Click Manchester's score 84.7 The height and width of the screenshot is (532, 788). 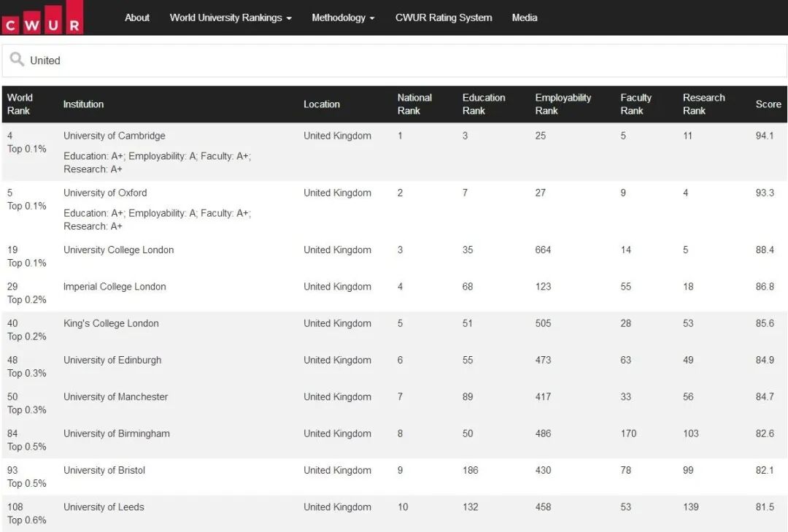click(765, 397)
